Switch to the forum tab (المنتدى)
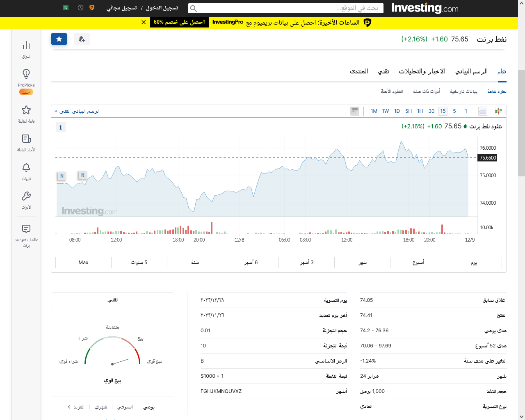 click(x=358, y=71)
